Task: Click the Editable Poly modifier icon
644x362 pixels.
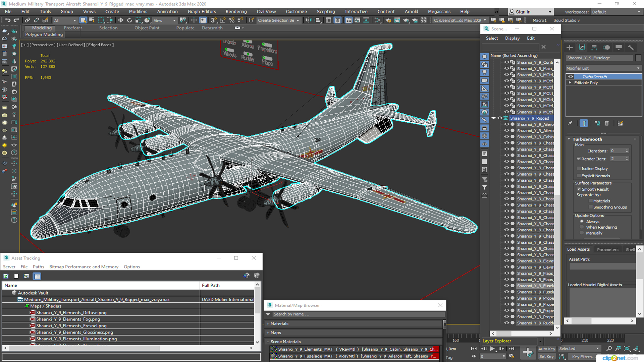Action: coord(571,83)
